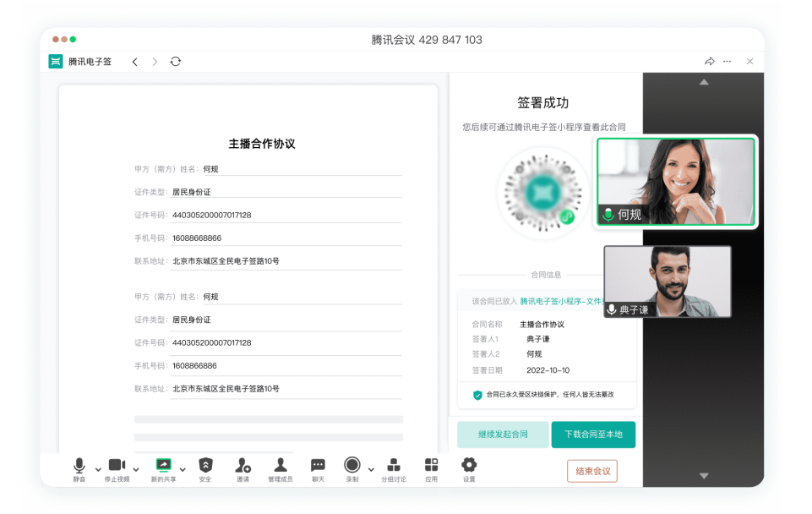Open the 应用 apps icon
812x514 pixels.
click(431, 466)
